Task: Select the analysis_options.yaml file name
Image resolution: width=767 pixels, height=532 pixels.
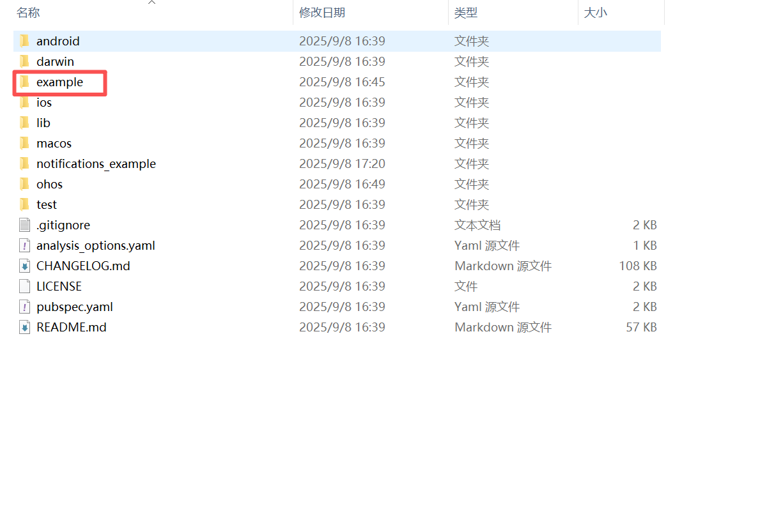Action: pyautogui.click(x=96, y=246)
